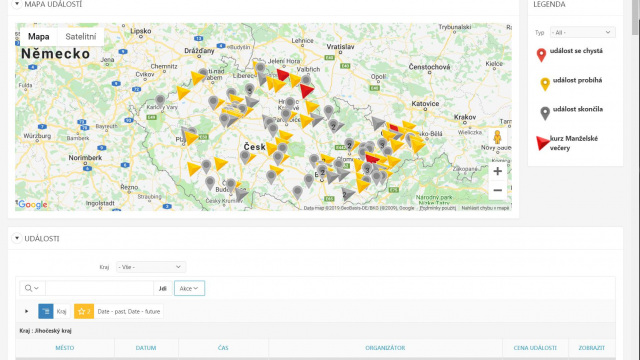This screenshot has width=640, height=360.
Task: Click the orange star highlight icon
Action: point(84,311)
